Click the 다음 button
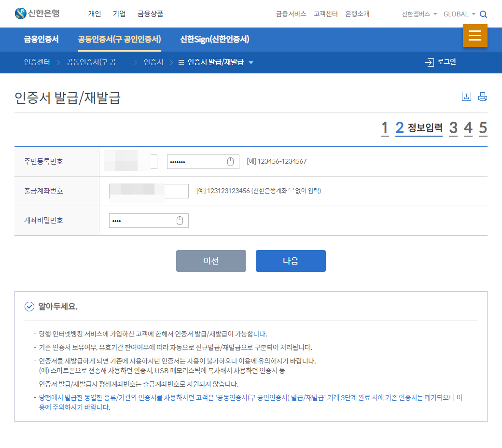Image resolution: width=502 pixels, height=448 pixels. point(291,261)
